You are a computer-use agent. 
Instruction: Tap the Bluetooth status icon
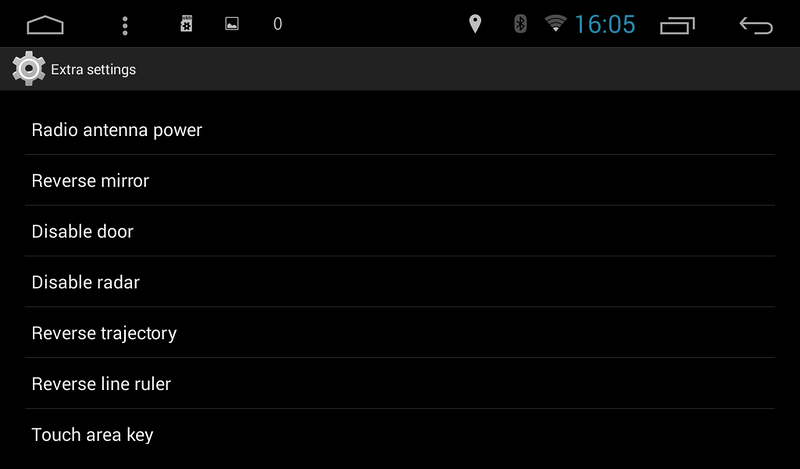520,24
